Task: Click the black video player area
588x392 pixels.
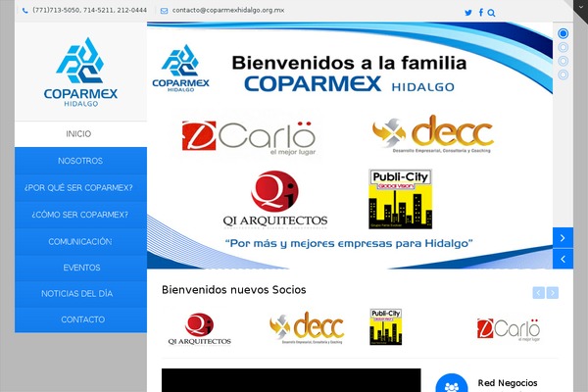Action: (291, 380)
